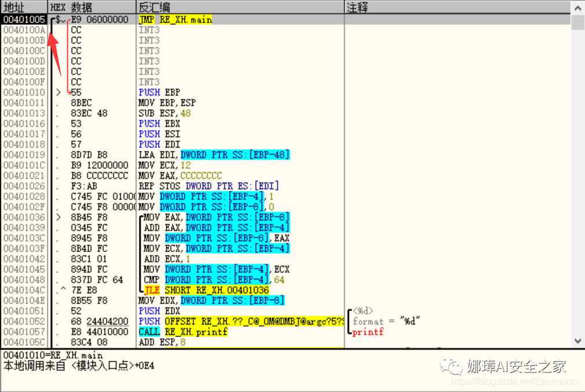Select the CMP [EBP-4],64 instruction
585x392 pixels.
pyautogui.click(x=214, y=280)
